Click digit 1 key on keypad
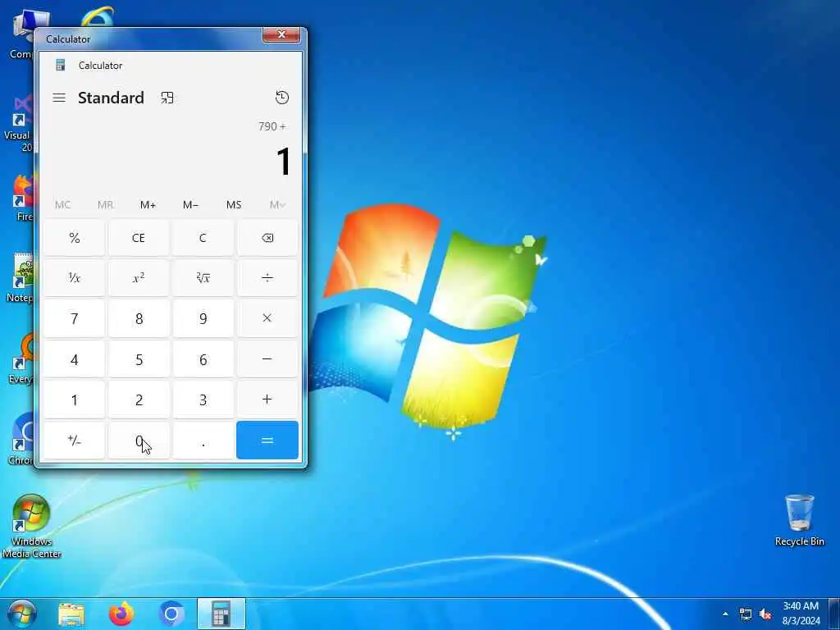 click(x=75, y=399)
